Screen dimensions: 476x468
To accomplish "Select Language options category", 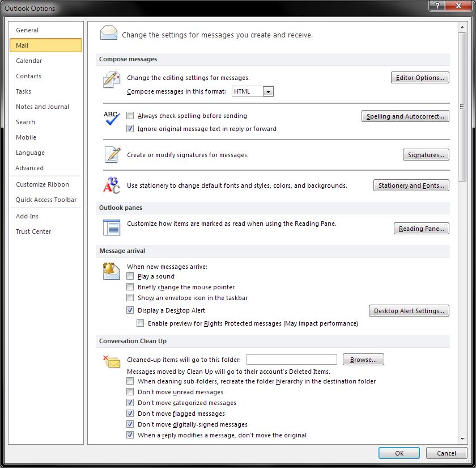I will [45, 153].
